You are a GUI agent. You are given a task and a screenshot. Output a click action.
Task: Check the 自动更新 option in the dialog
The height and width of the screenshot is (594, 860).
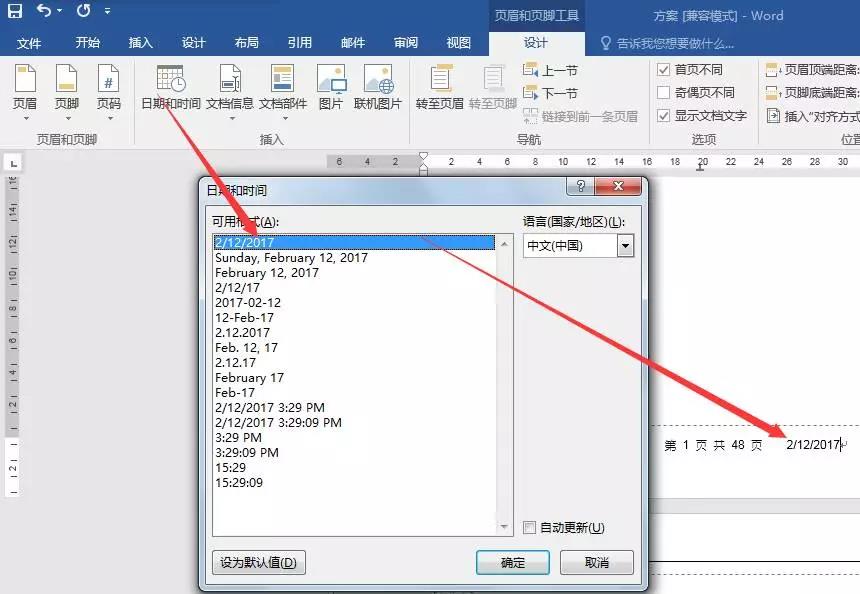(529, 527)
